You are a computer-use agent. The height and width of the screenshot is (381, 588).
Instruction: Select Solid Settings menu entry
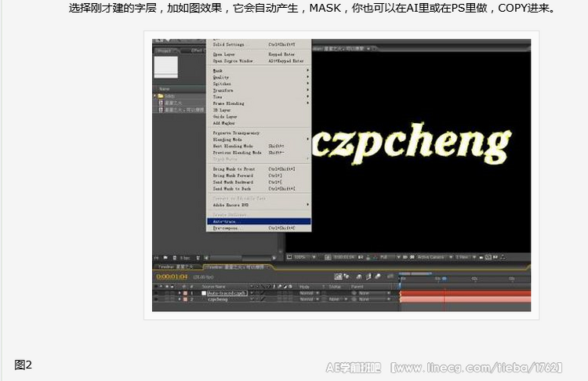pos(259,45)
